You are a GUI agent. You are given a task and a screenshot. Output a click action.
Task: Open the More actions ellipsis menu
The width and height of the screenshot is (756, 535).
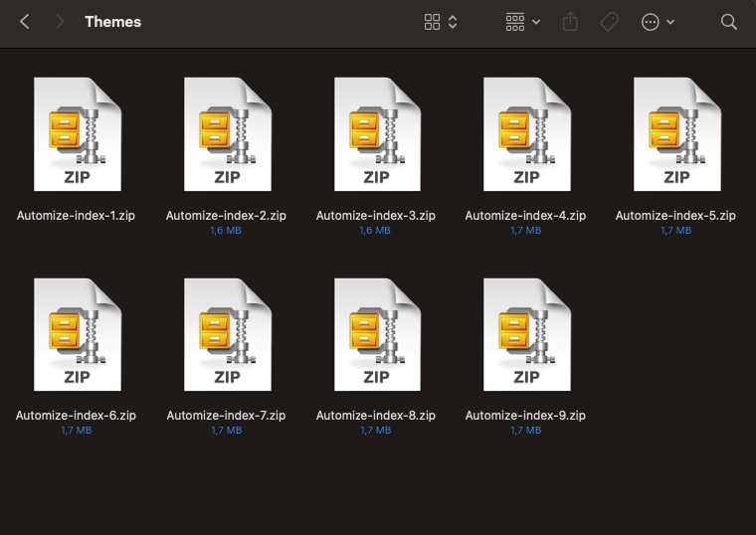click(x=658, y=22)
